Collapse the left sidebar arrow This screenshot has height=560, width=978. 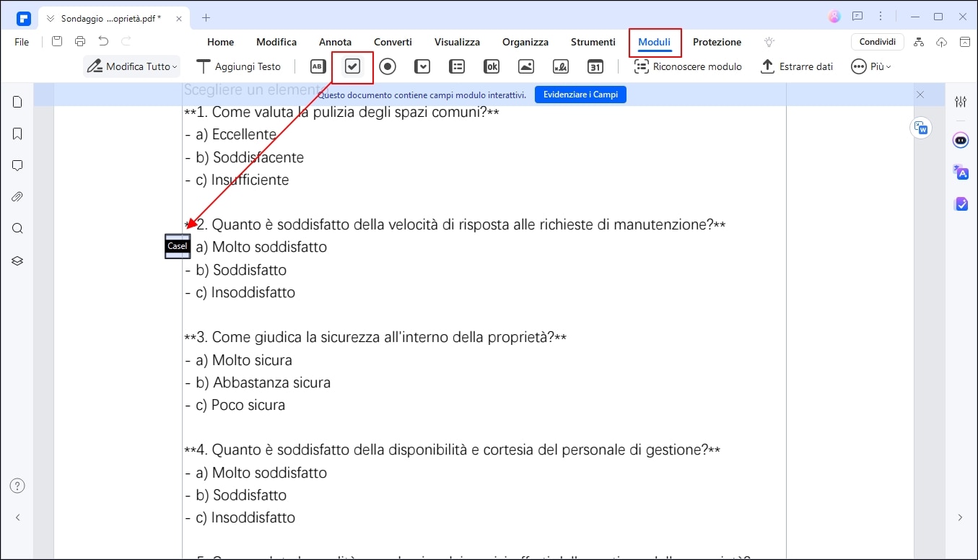pyautogui.click(x=18, y=517)
